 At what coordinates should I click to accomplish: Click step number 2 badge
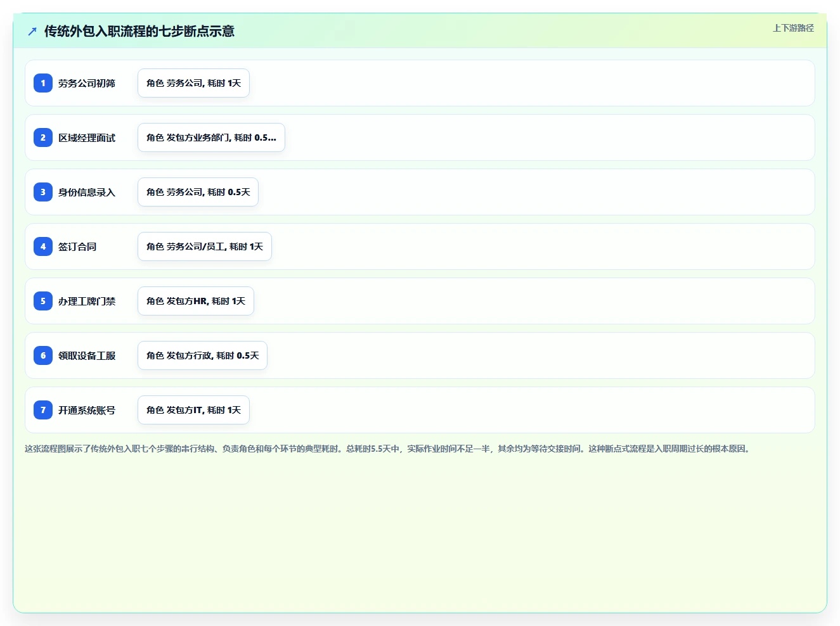point(43,137)
